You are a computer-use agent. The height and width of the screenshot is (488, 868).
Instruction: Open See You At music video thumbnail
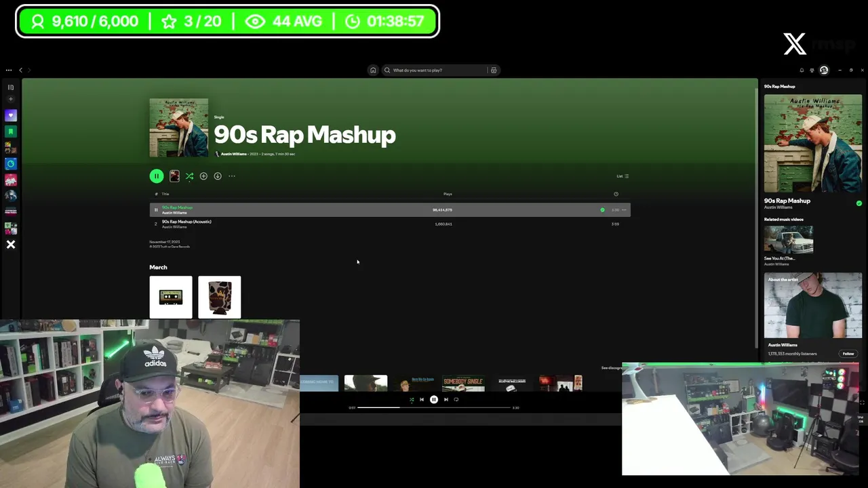[x=789, y=239]
